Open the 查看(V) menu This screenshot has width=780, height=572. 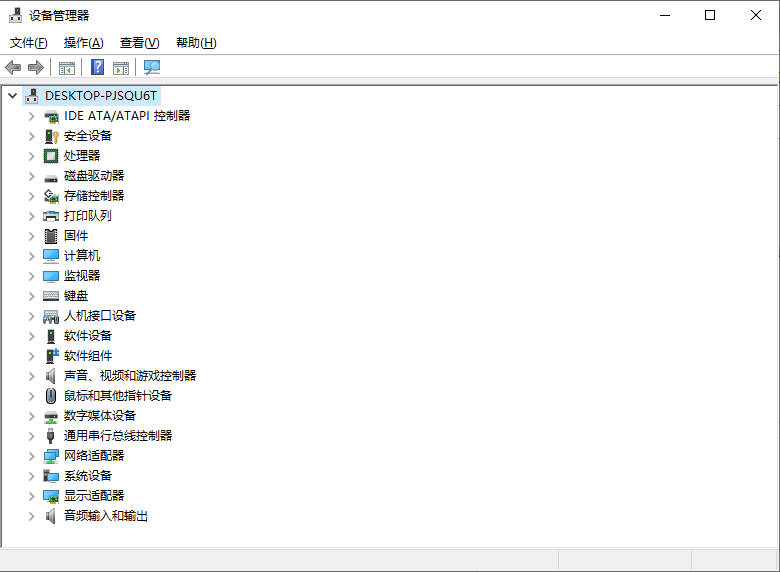click(x=139, y=43)
